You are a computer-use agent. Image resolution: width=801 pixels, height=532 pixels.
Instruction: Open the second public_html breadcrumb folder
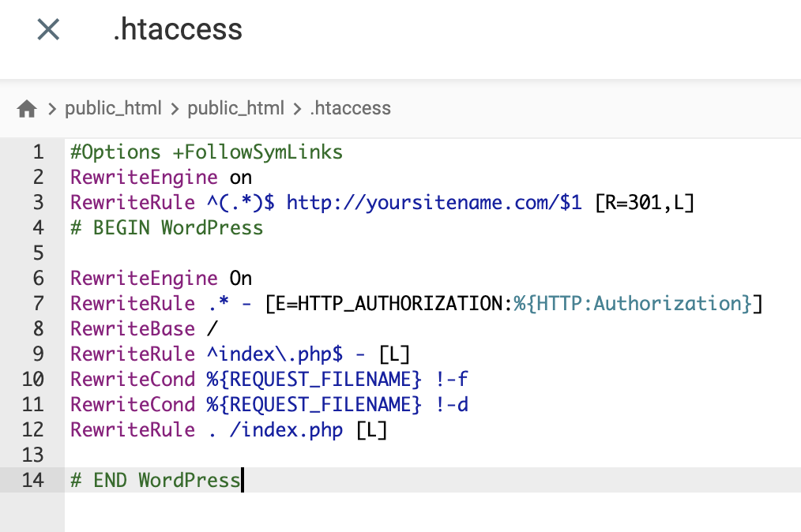[x=235, y=108]
